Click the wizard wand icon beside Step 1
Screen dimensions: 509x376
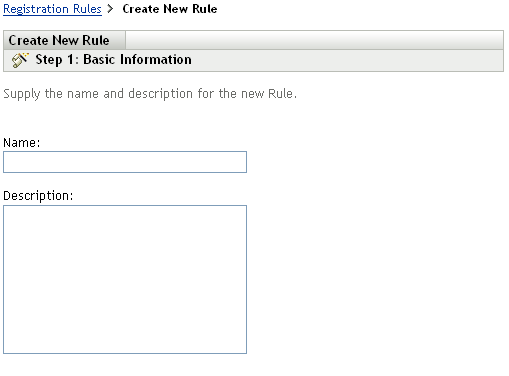coord(20,60)
